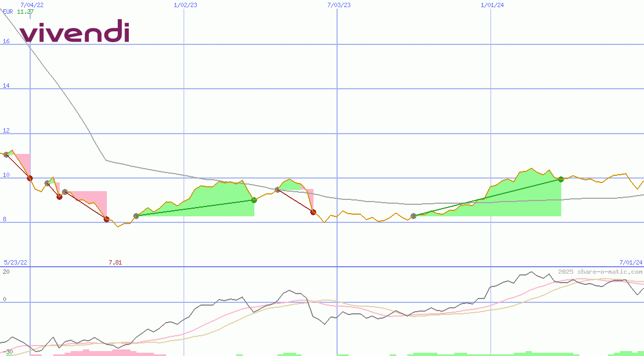
Task: Click the red exit marker on the 7/04/22 line
Action: (x=30, y=178)
